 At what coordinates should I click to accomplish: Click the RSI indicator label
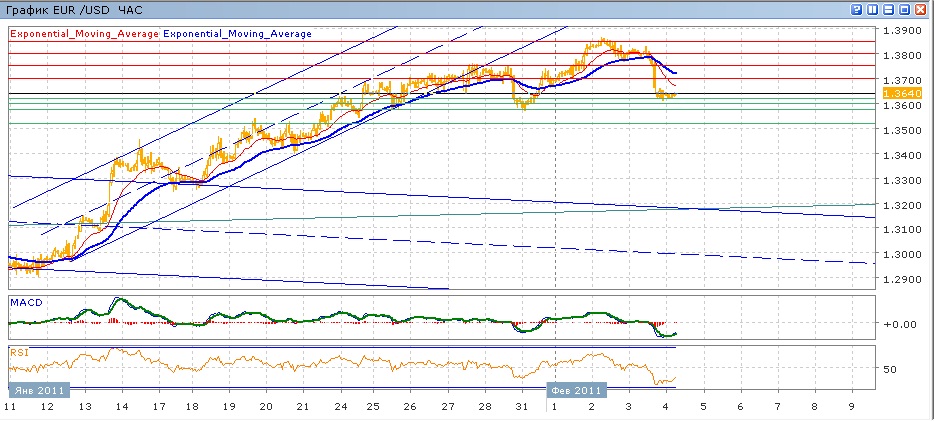pyautogui.click(x=18, y=352)
